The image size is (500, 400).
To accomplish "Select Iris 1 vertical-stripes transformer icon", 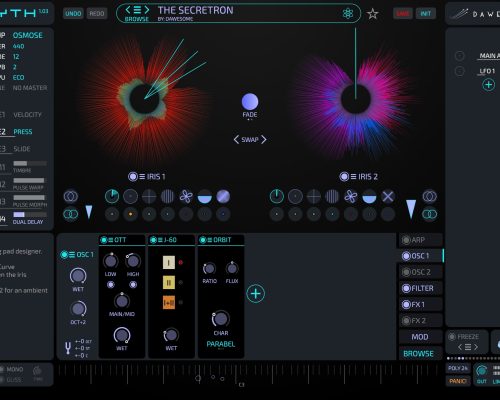I will 167,196.
